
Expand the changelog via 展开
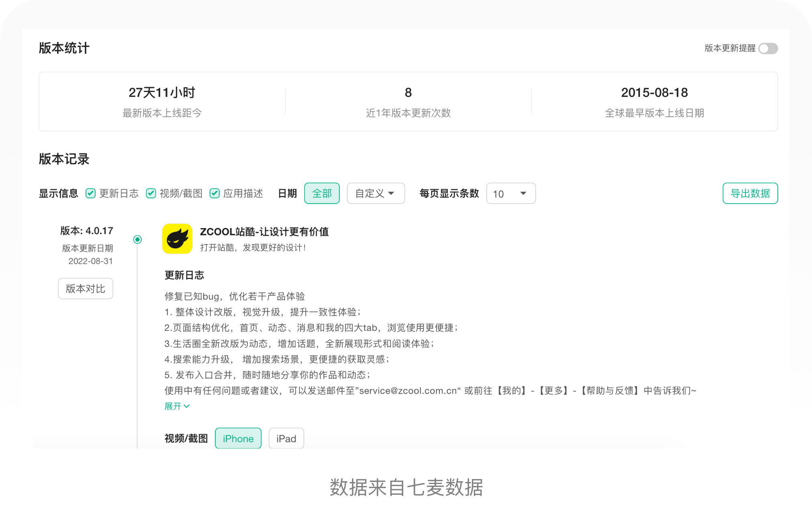[x=173, y=406]
